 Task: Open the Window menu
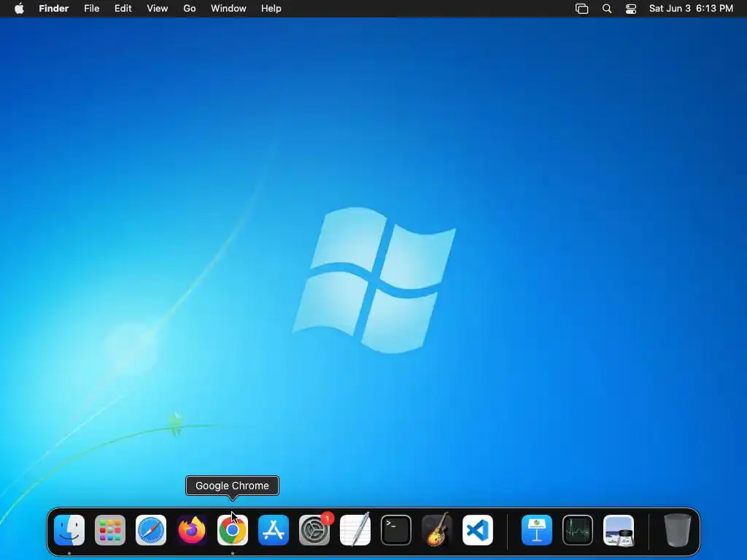[x=228, y=9]
